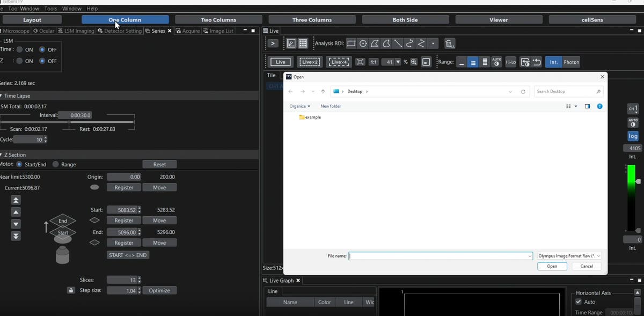Select the Hi-Lo display range icon

tap(510, 62)
